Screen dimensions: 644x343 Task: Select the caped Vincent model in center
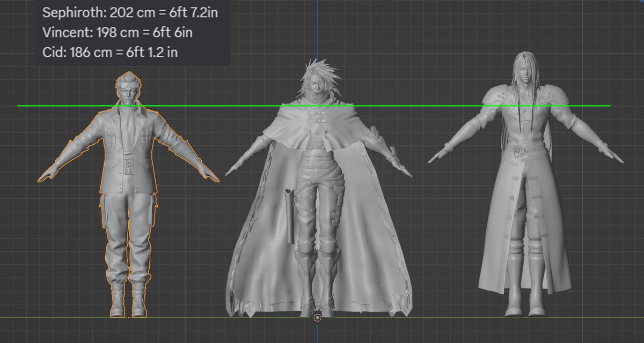pyautogui.click(x=319, y=188)
